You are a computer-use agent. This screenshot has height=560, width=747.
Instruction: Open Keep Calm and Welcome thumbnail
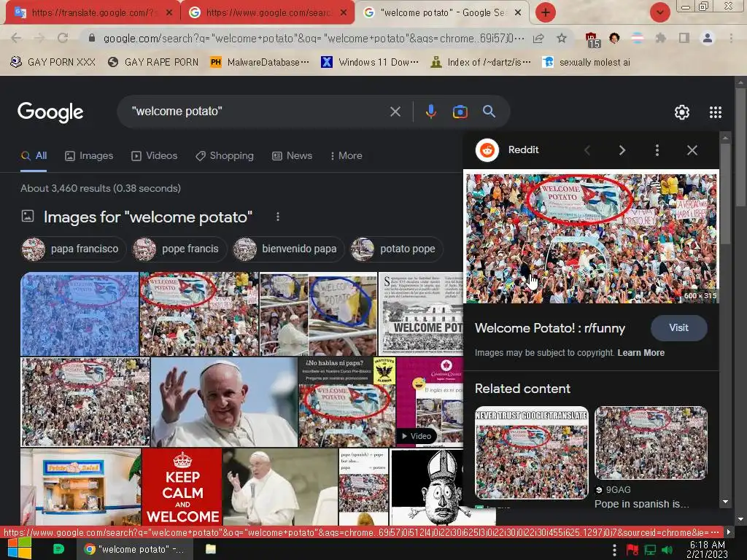click(182, 486)
